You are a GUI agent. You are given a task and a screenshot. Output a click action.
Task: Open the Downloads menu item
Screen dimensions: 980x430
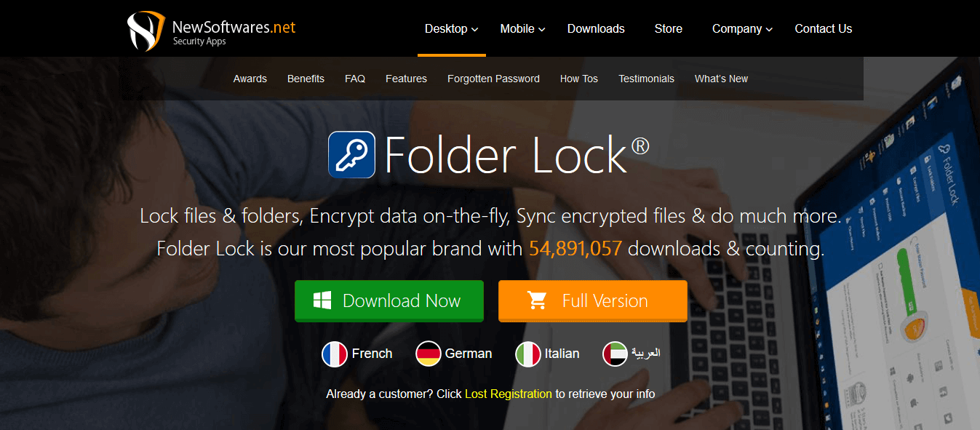pos(596,29)
